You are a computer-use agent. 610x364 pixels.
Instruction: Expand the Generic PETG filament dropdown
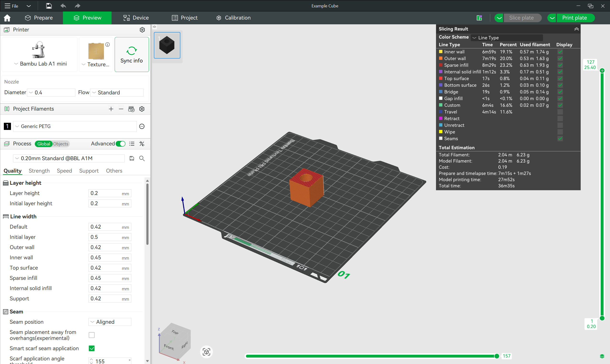pyautogui.click(x=75, y=126)
